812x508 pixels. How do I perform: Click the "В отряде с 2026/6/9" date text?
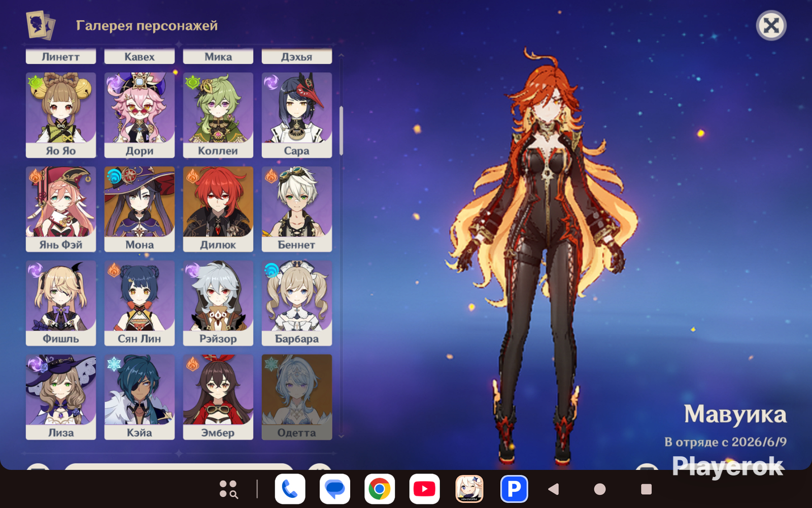726,442
